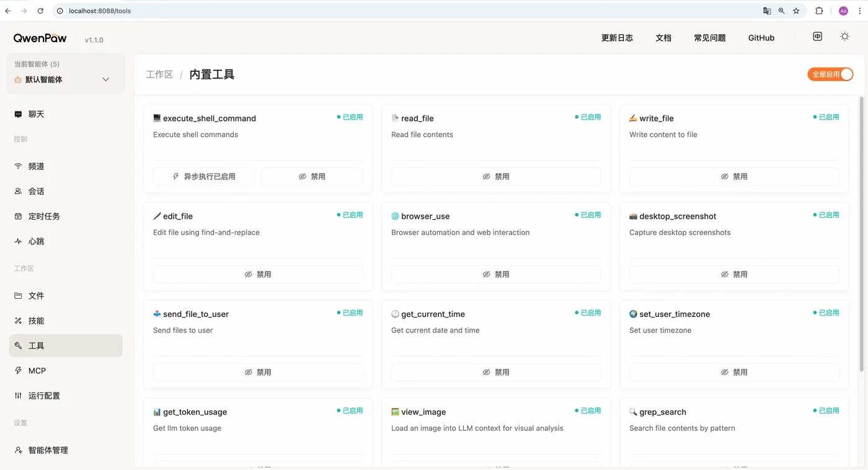Disable the set_user_timezone tool

[x=734, y=373]
